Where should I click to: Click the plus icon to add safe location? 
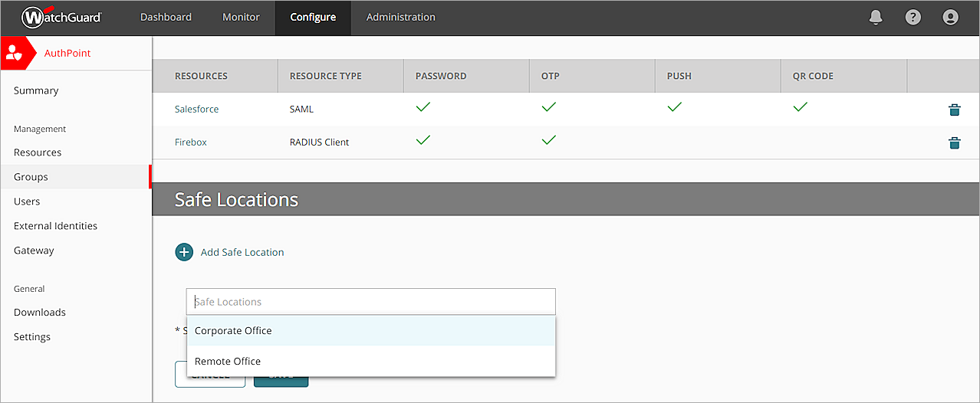click(184, 252)
